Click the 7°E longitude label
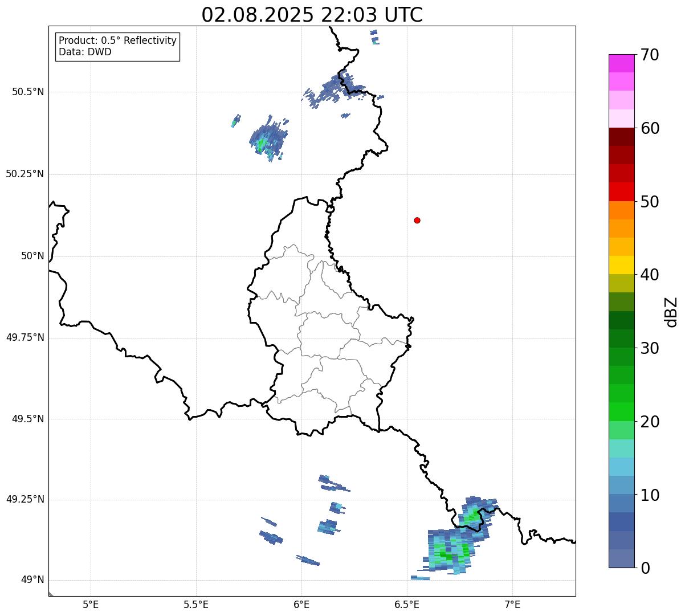The image size is (685, 616). point(512,605)
